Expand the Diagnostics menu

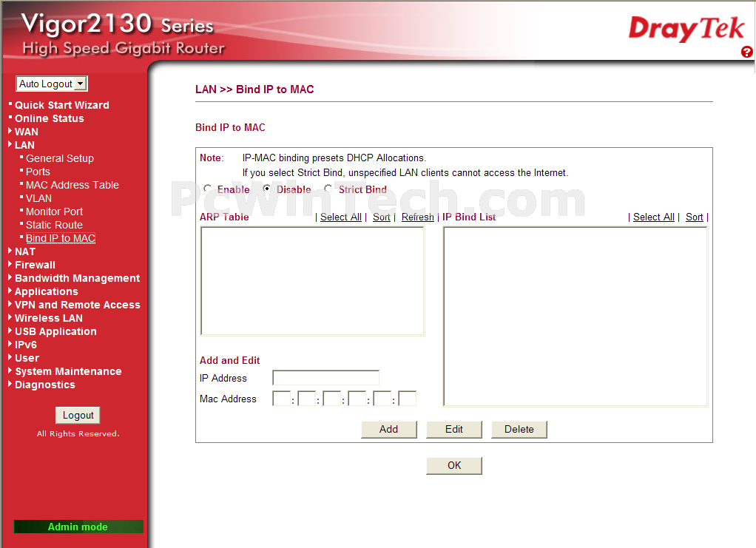coord(45,385)
